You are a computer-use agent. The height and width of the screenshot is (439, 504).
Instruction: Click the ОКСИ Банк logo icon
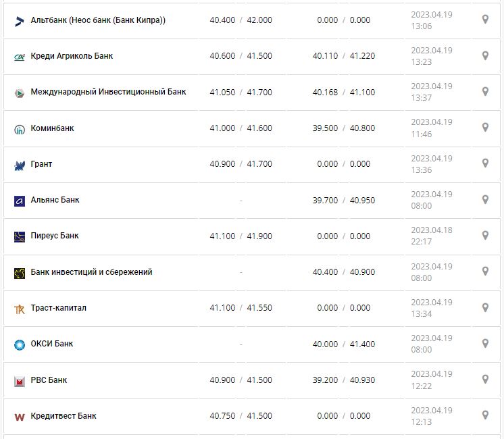click(20, 344)
